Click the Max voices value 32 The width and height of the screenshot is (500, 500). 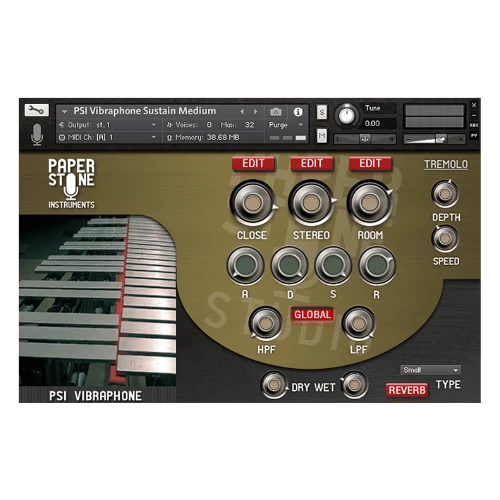pos(250,125)
